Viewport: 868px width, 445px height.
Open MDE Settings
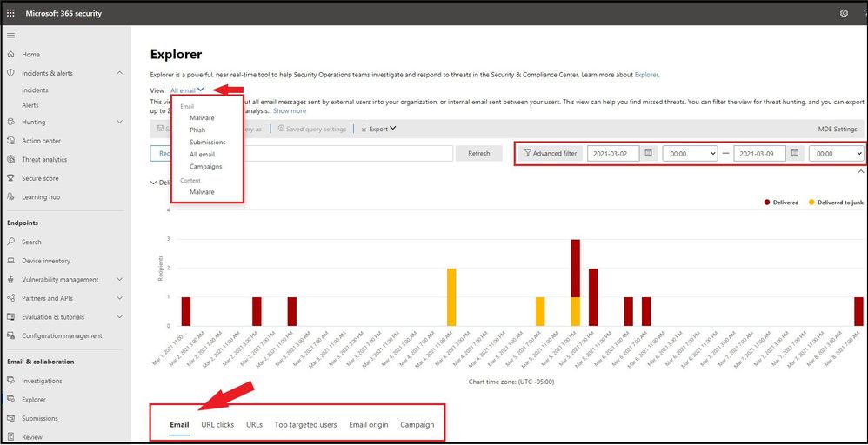pos(838,129)
